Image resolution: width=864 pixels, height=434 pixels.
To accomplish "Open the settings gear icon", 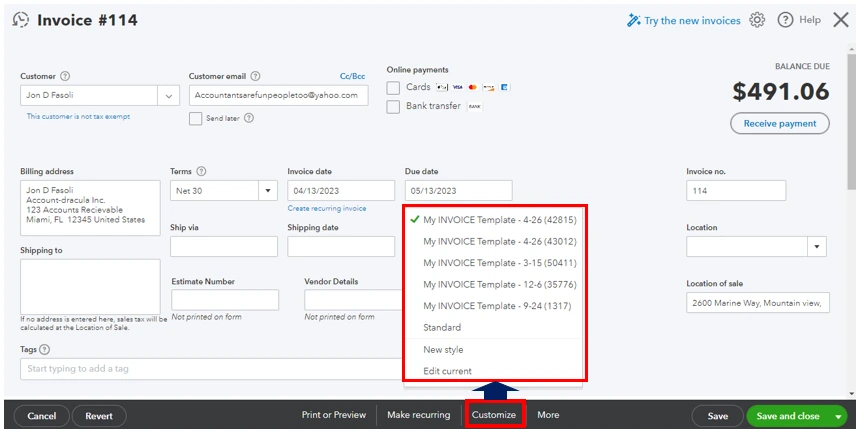I will 757,20.
